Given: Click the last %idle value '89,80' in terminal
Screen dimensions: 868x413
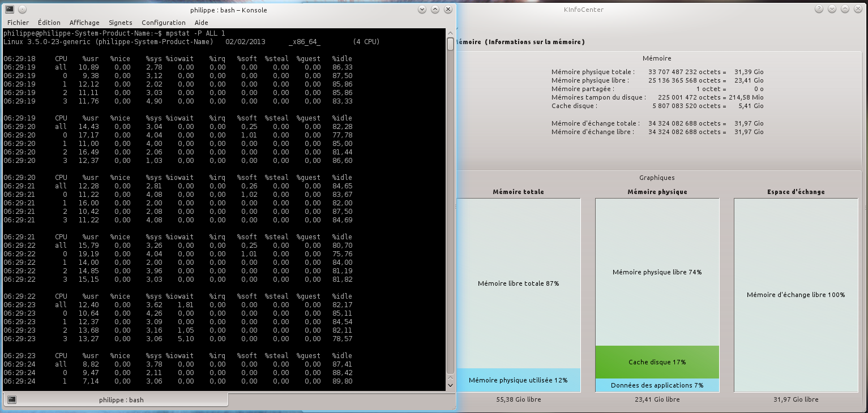Looking at the screenshot, I should point(343,381).
